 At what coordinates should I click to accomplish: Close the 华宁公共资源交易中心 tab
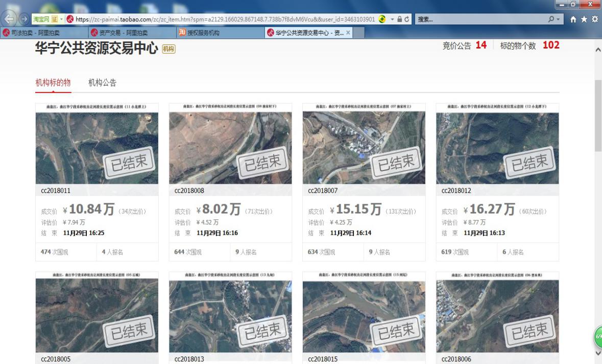pos(348,33)
